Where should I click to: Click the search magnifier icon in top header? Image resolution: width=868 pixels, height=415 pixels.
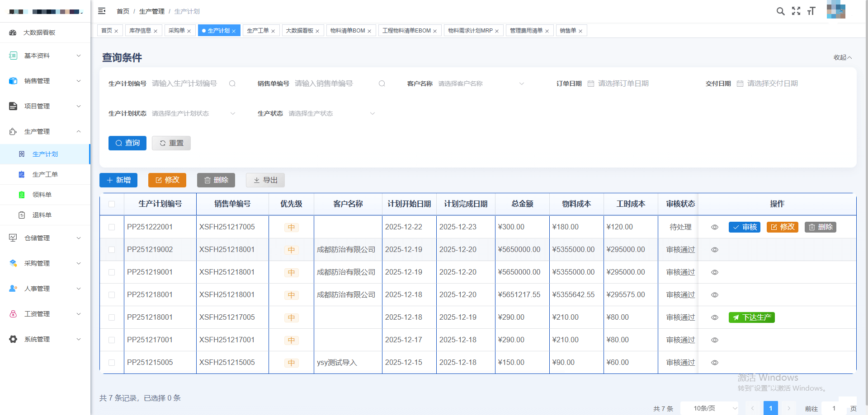coord(780,11)
